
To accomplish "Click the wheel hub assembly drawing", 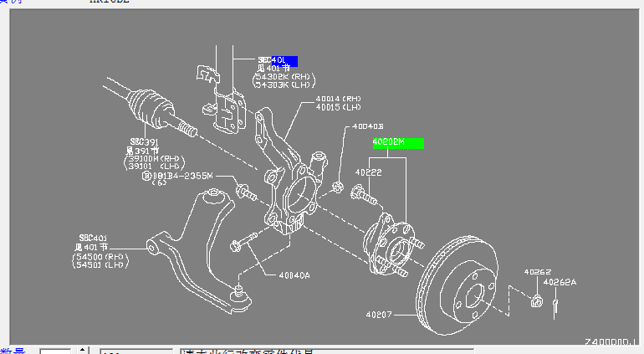I will point(388,245).
